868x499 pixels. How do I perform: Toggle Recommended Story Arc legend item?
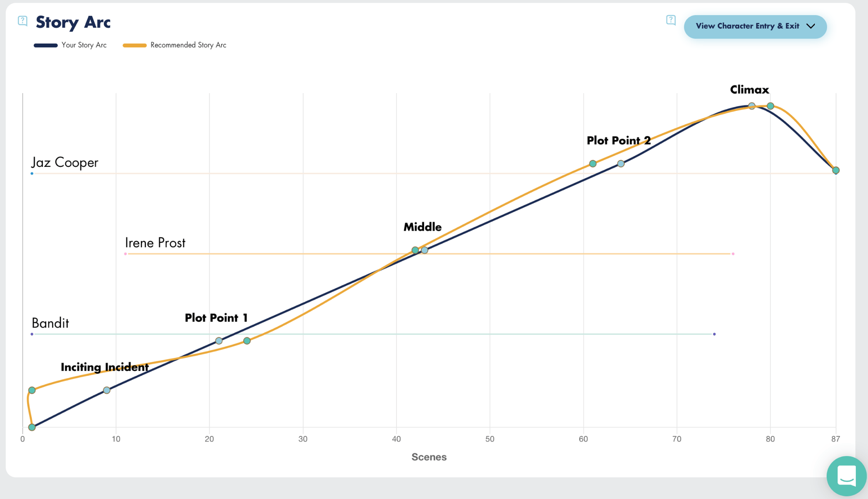point(174,45)
